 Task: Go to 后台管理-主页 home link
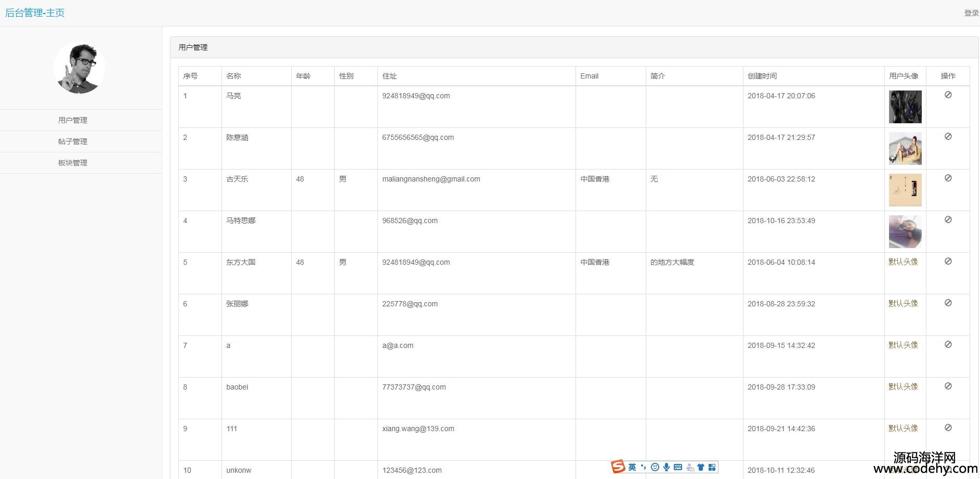point(35,13)
